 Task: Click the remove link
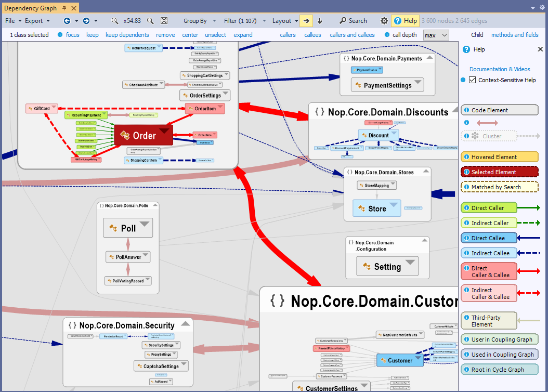click(x=165, y=35)
